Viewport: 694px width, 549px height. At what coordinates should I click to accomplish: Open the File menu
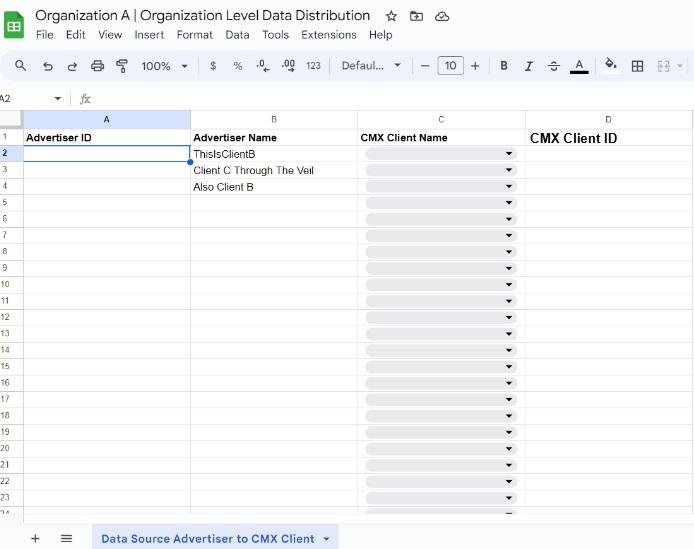[x=45, y=35]
